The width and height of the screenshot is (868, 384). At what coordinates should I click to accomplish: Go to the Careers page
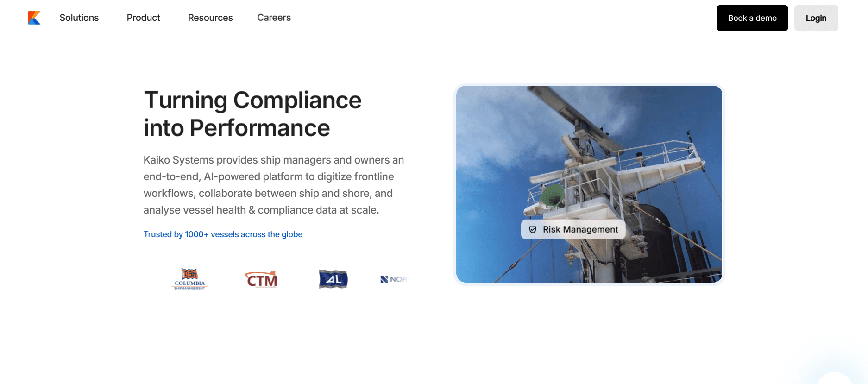274,18
